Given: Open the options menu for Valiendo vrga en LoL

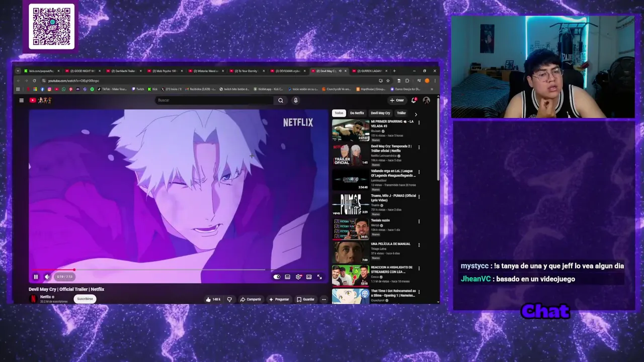Looking at the screenshot, I should 419,172.
